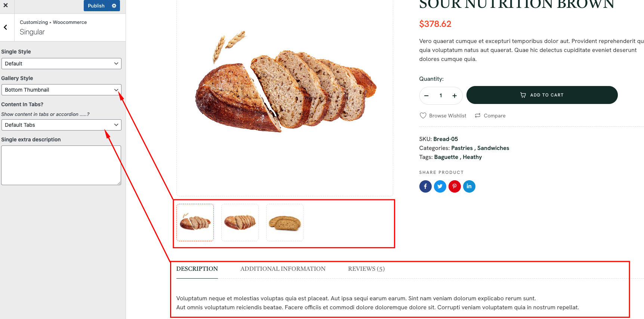Click the Publish button
644x319 pixels.
click(96, 6)
